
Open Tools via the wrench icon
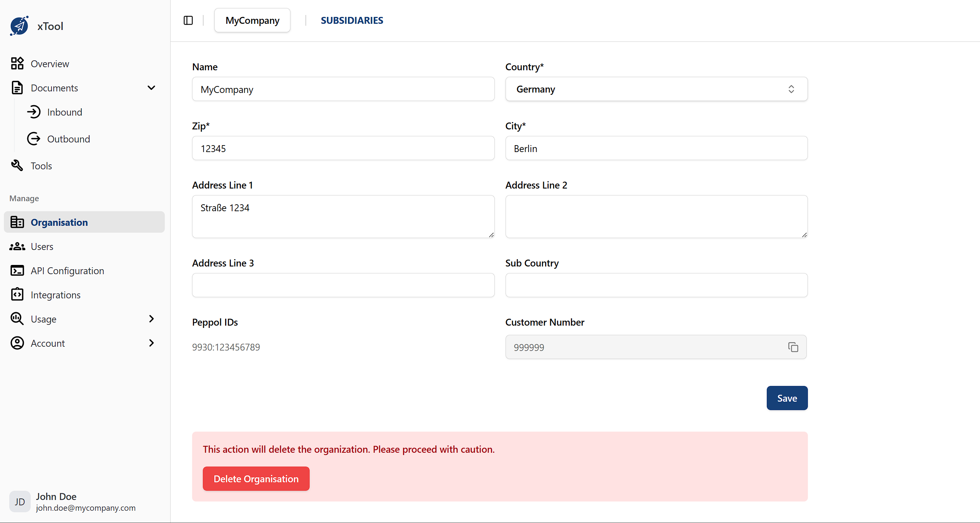[x=17, y=165]
